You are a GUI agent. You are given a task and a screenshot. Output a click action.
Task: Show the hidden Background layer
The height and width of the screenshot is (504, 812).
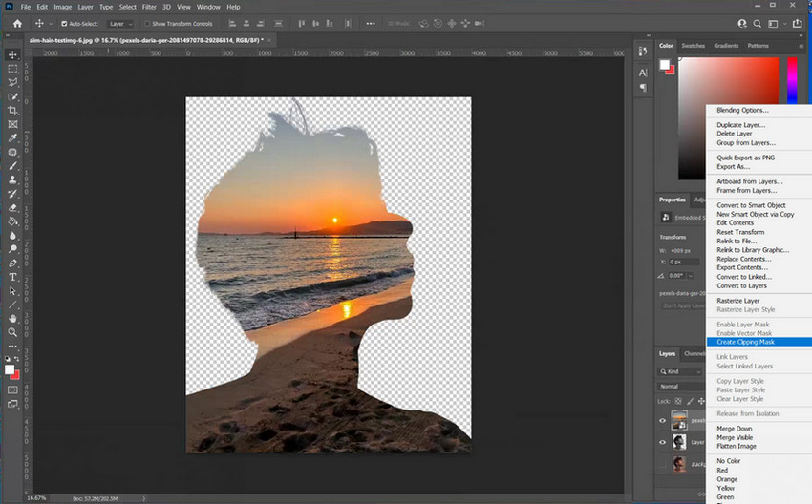pos(662,464)
